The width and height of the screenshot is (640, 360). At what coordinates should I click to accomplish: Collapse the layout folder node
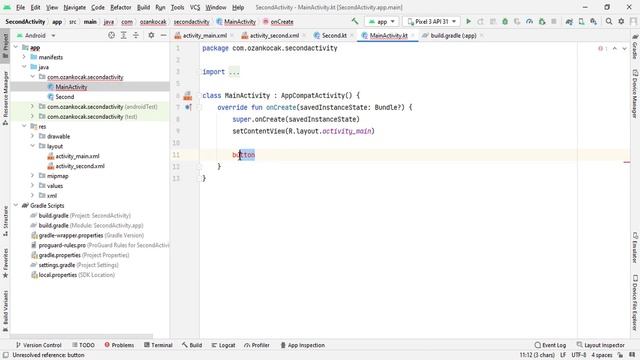[32, 146]
